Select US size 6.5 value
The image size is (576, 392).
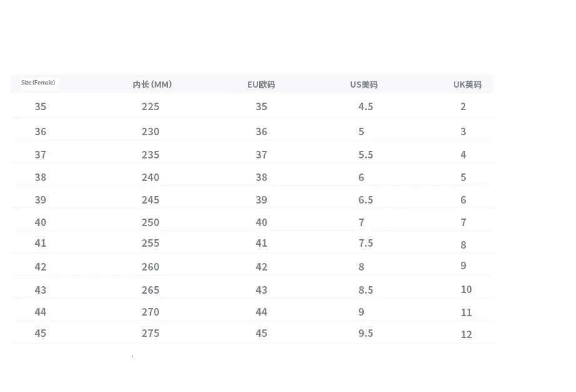pos(366,200)
